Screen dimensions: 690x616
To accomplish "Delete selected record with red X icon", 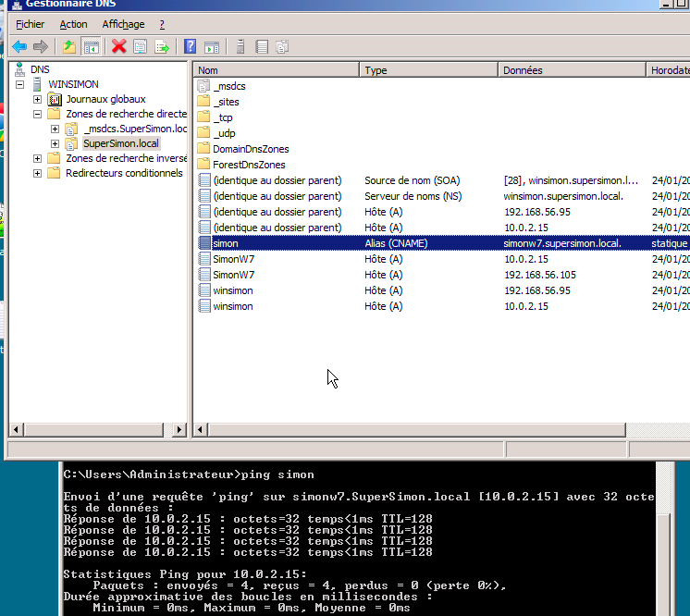I will tap(118, 46).
